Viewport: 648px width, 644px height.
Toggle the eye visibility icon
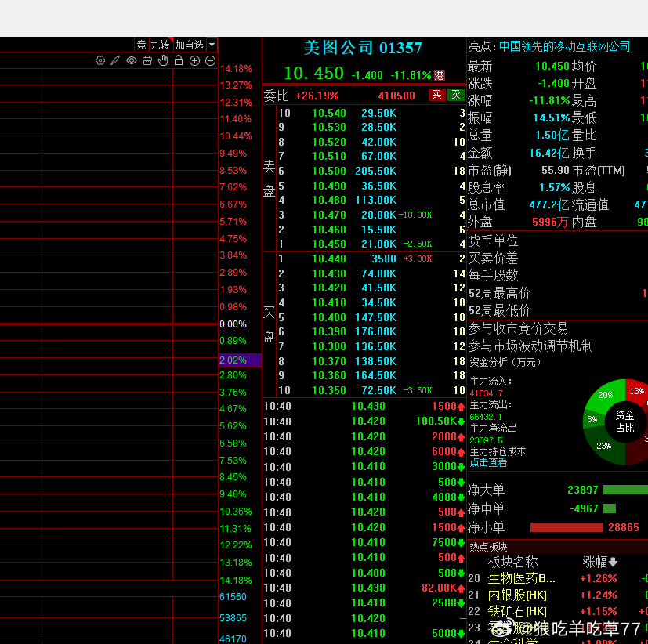click(x=132, y=61)
